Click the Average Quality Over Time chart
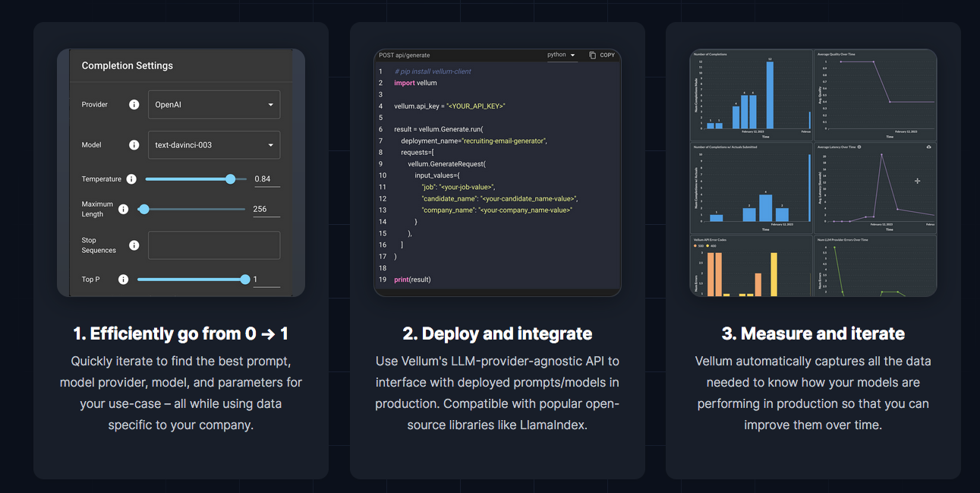The width and height of the screenshot is (980, 493). click(x=875, y=95)
